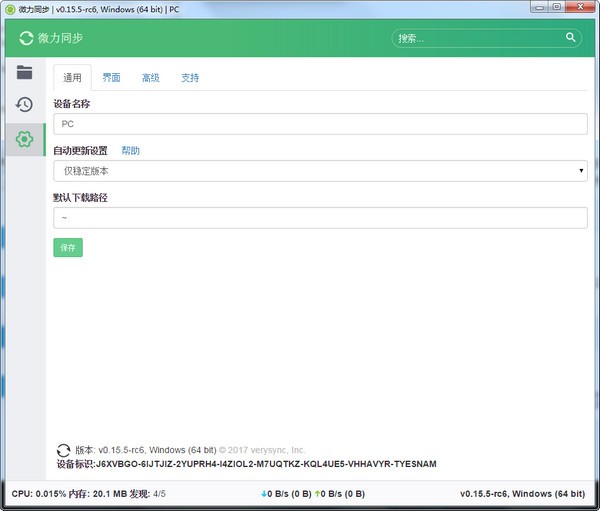Click the 搜索 search box in header
The width and height of the screenshot is (600, 511).
(478, 39)
